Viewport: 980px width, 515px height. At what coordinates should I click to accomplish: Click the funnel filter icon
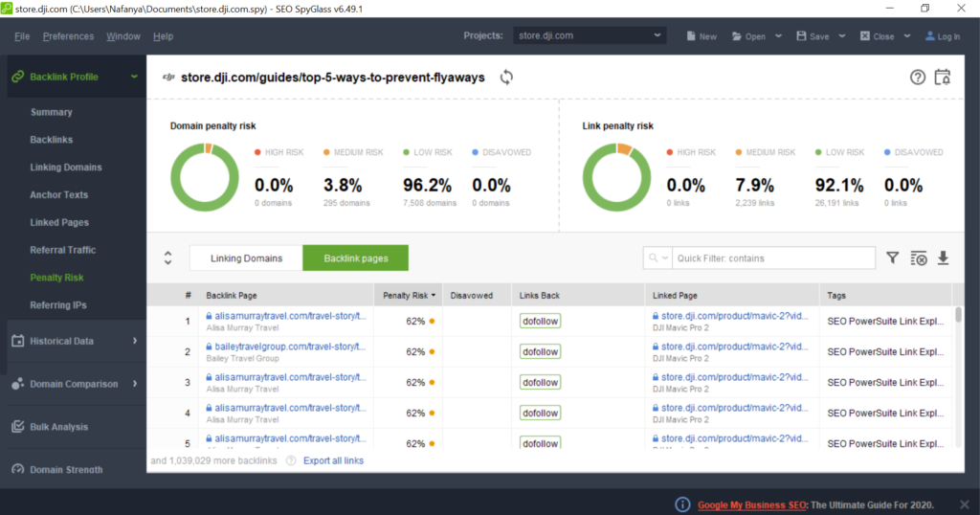[x=893, y=257]
